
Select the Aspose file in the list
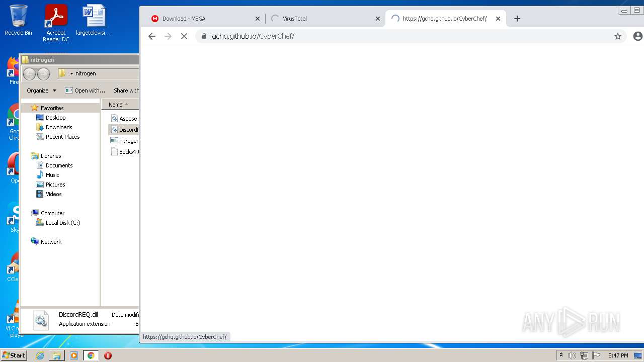[x=124, y=119]
